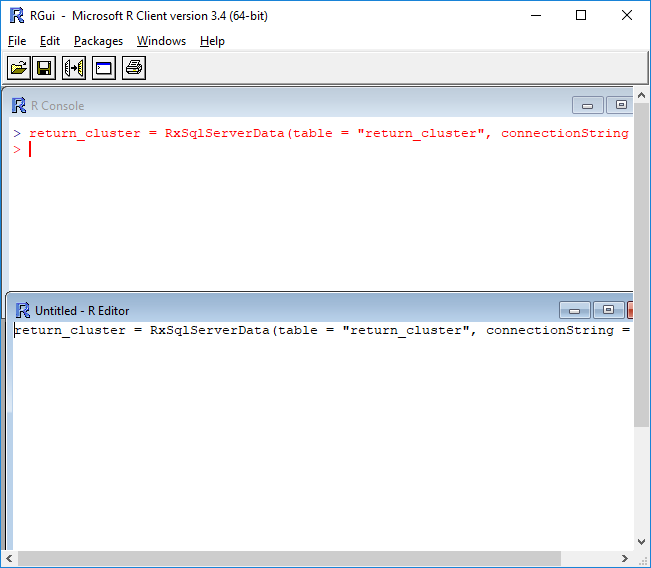Maximize the Untitled R Editor window
The width and height of the screenshot is (651, 568).
(x=608, y=310)
